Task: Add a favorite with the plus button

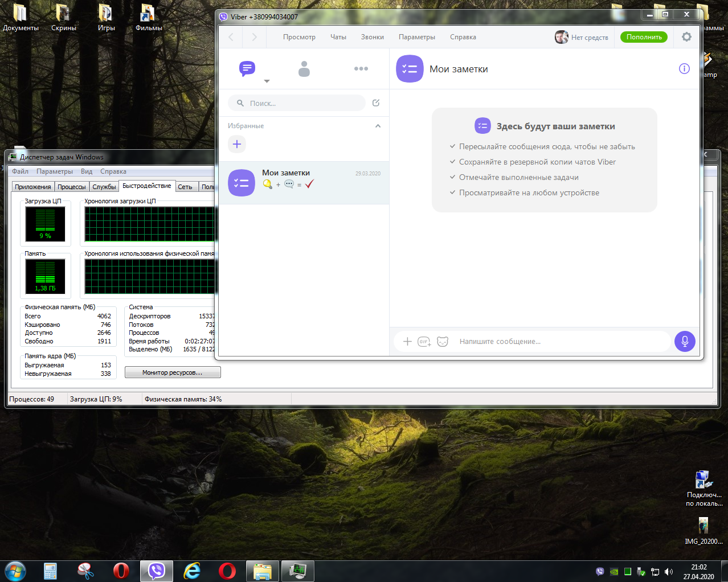Action: tap(237, 144)
